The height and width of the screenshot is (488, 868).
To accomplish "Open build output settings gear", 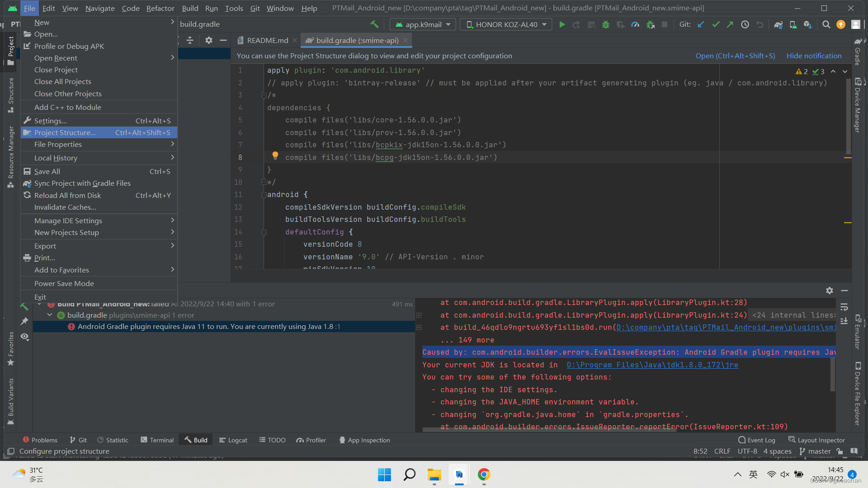I will pos(829,291).
